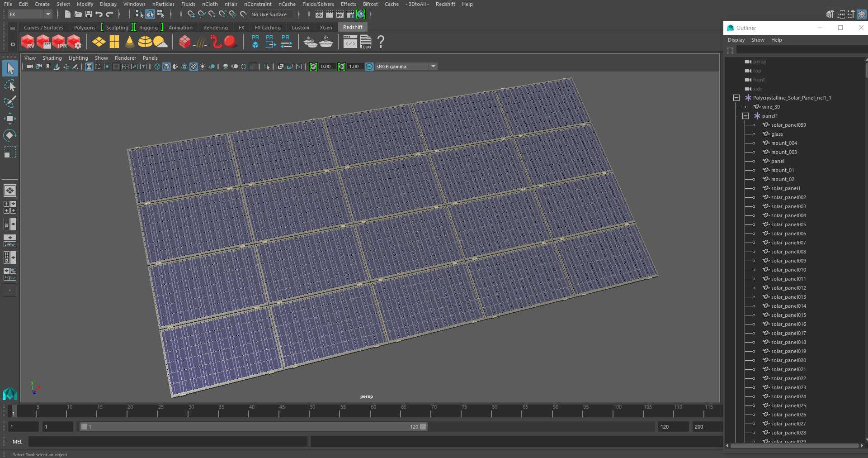Click the Save scene disk icon
The width and height of the screenshot is (868, 458).
tap(89, 14)
